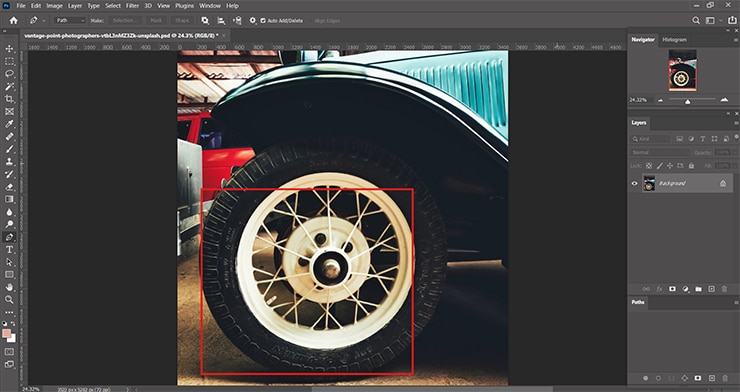Open the Edit Toolbar three-dots button
This screenshot has width=740, height=392.
click(9, 312)
